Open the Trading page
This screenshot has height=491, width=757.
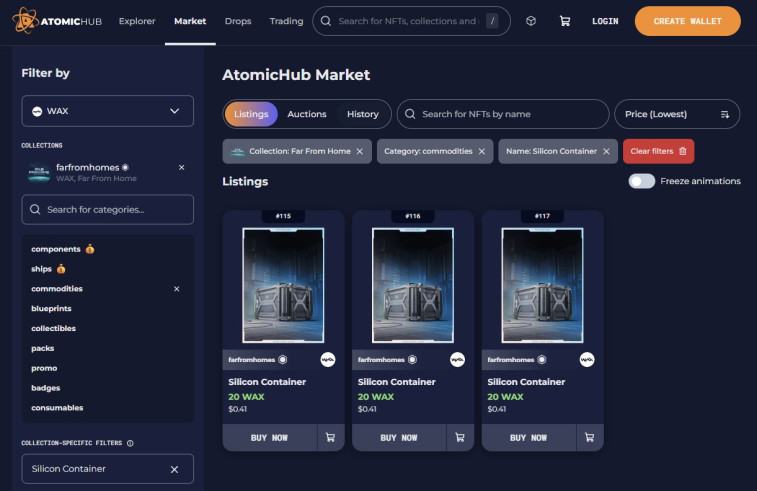click(x=286, y=21)
